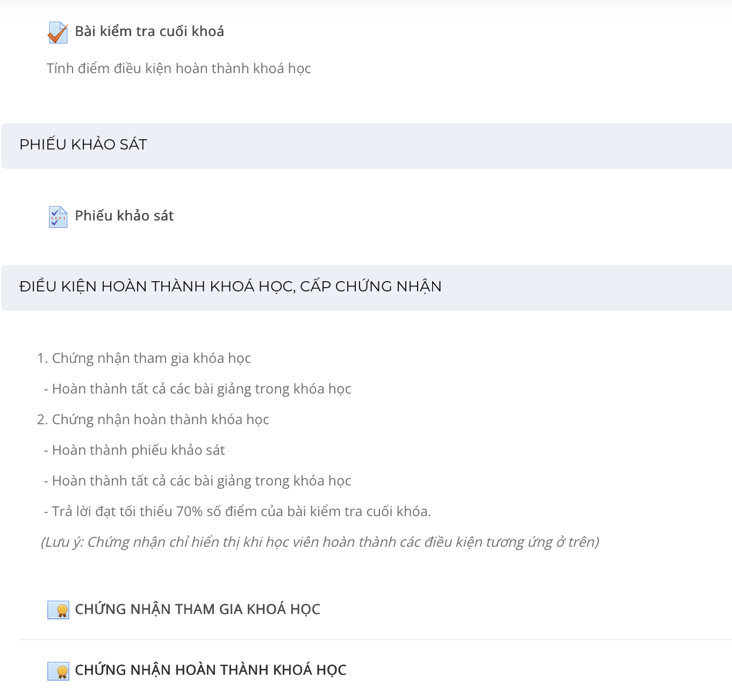
Task: Open the Phiếu khảo sát activity link
Action: pos(124,216)
